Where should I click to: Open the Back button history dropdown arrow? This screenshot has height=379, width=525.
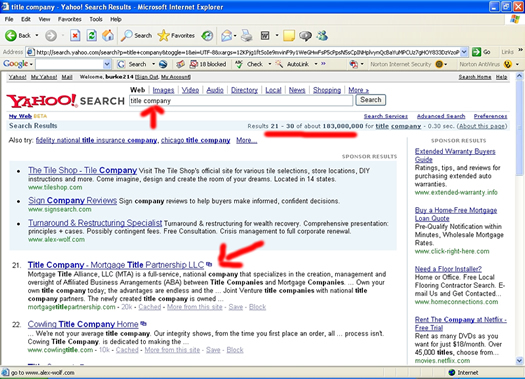(37, 35)
